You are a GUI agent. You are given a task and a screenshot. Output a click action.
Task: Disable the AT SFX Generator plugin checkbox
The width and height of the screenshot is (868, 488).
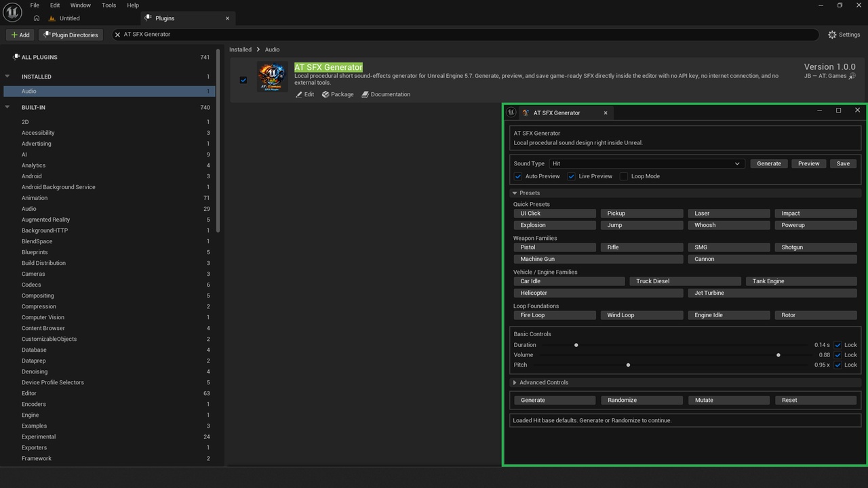243,80
